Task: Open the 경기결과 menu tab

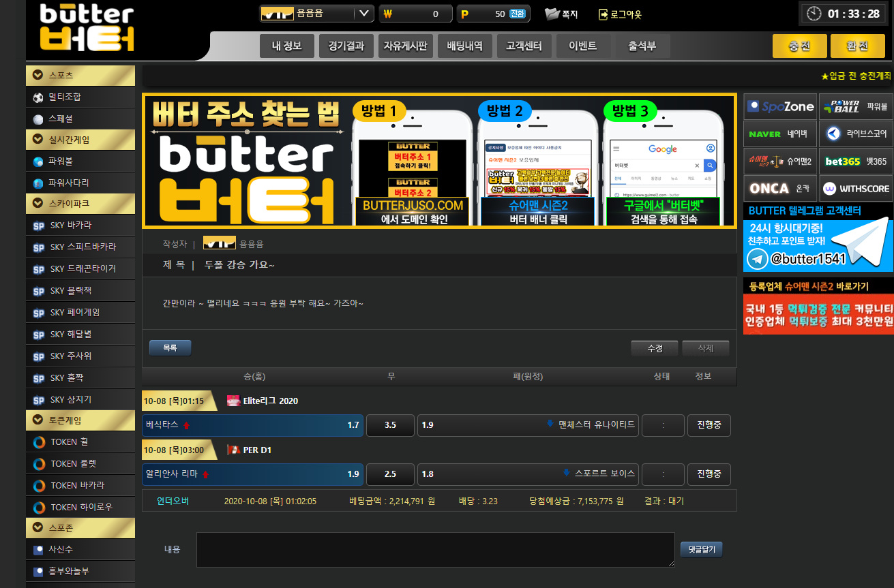Action: click(x=346, y=46)
